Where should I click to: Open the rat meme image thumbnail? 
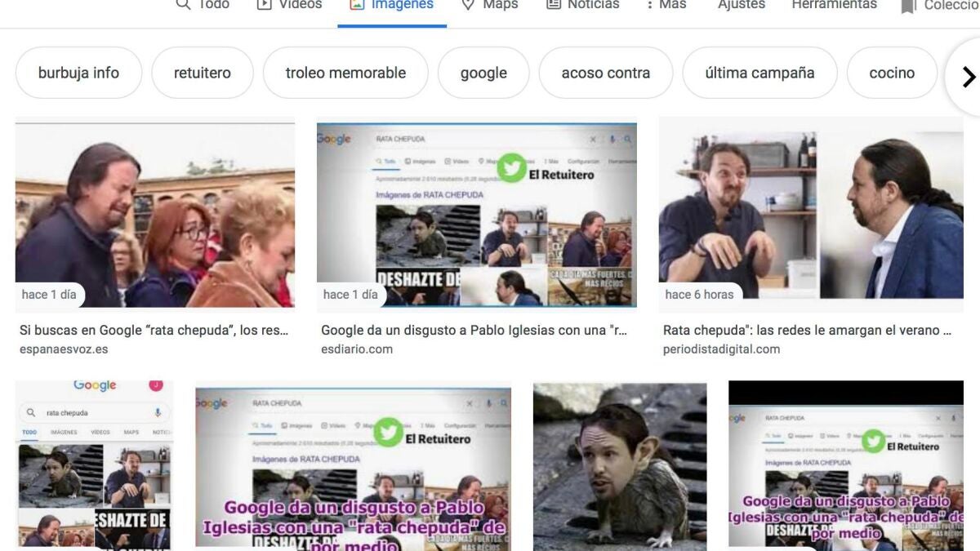619,465
